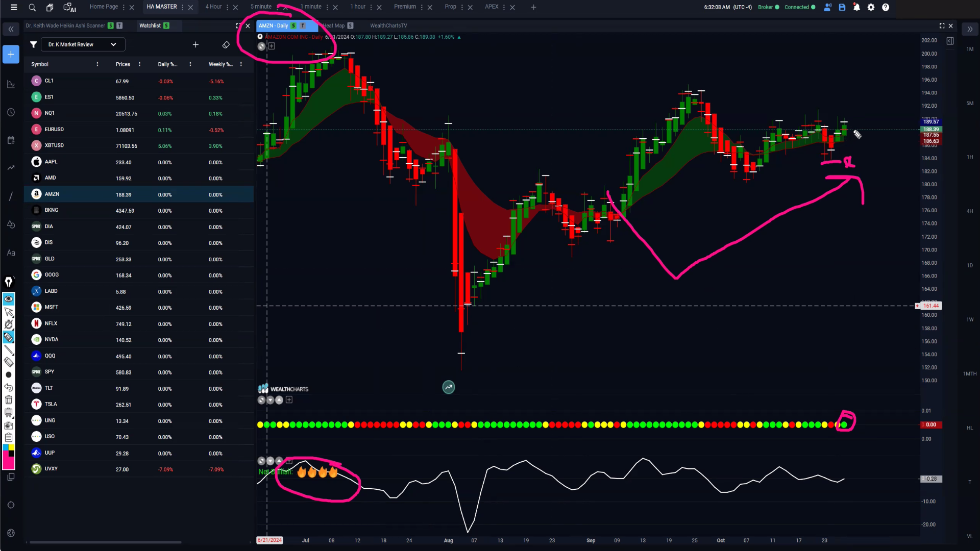Pick the cyan drawing color swatch

point(6,447)
